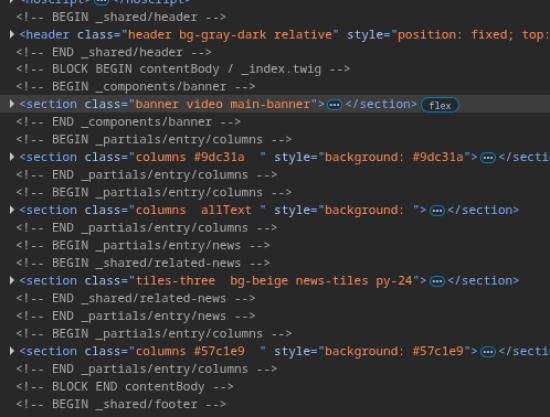Expand the columns #57c1e9 section

(x=12, y=351)
